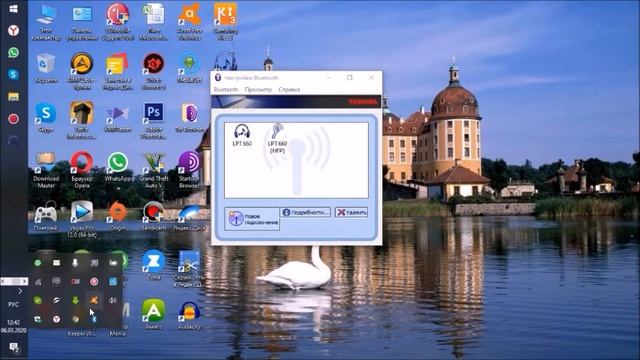Screen dimensions: 640x360
Task: Click the volume speaker tray icon
Action: 113,300
